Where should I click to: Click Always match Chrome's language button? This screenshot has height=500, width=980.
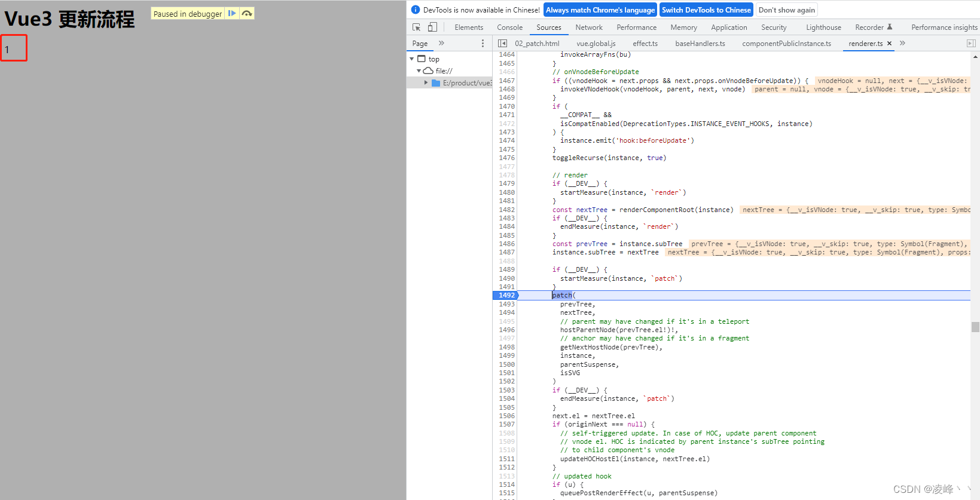point(600,10)
